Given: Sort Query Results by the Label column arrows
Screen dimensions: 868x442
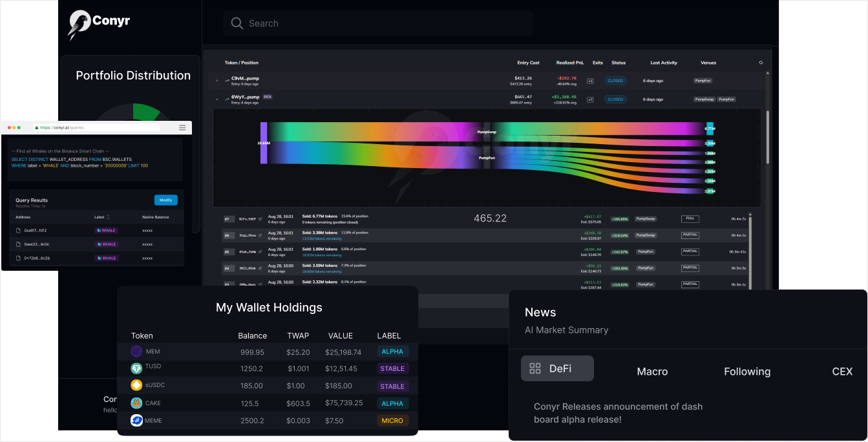Looking at the screenshot, I should (x=108, y=217).
